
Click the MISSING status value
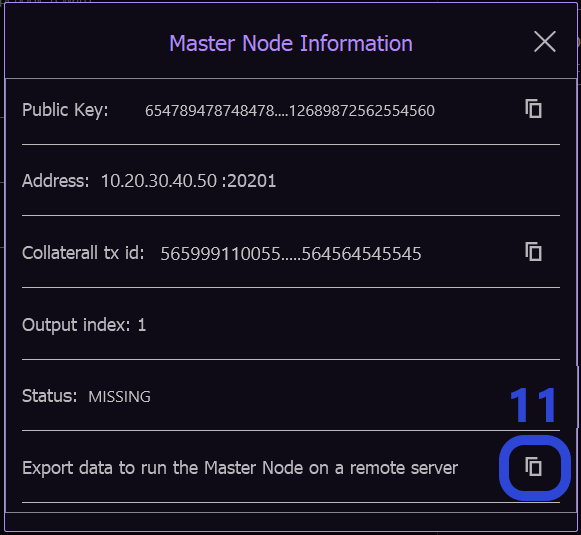point(119,396)
